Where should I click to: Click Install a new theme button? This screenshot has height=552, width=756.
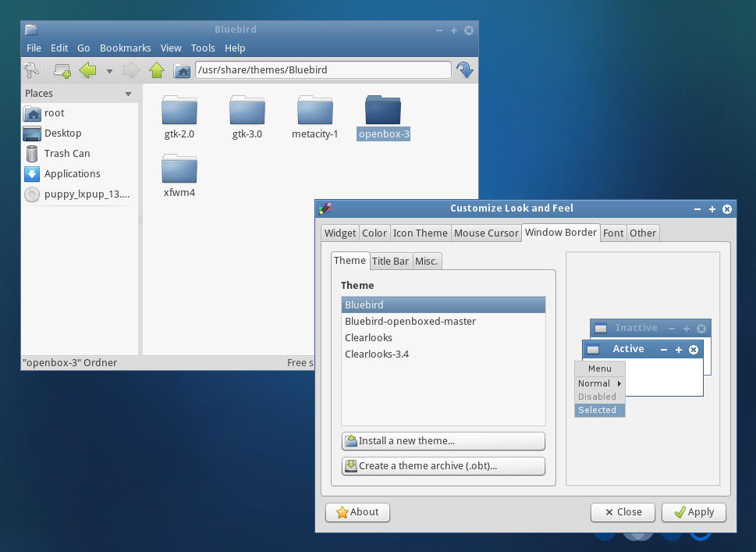pos(443,441)
